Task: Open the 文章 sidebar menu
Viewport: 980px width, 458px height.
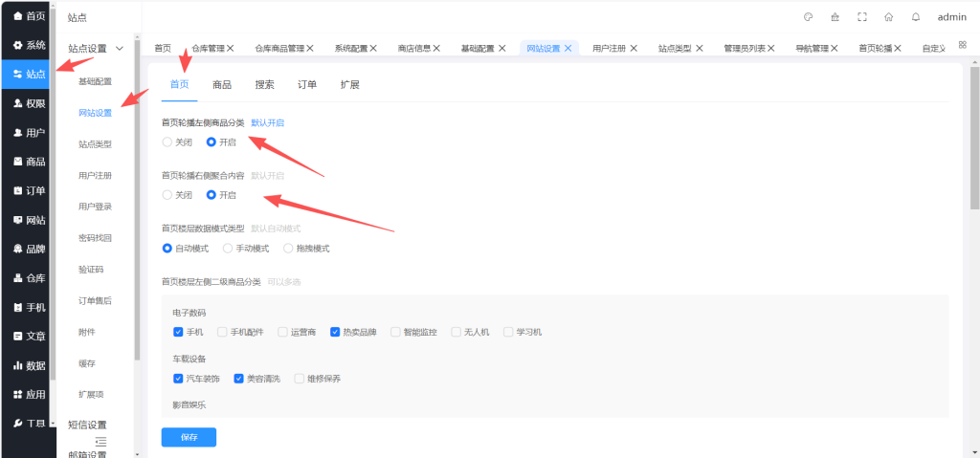Action: point(28,337)
